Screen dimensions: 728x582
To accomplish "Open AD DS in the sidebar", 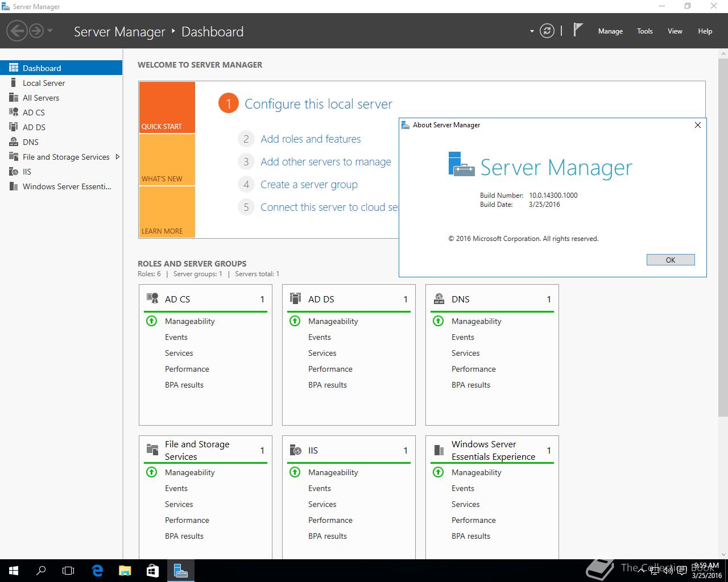I will (x=61, y=127).
